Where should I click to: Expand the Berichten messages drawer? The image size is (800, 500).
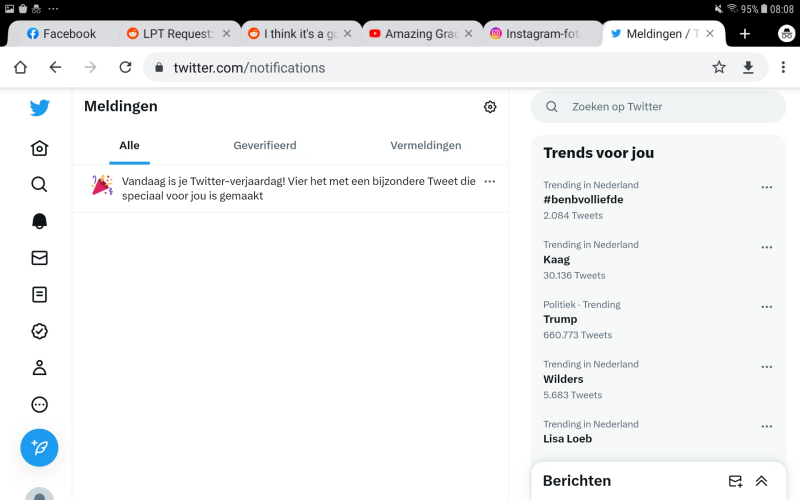762,481
